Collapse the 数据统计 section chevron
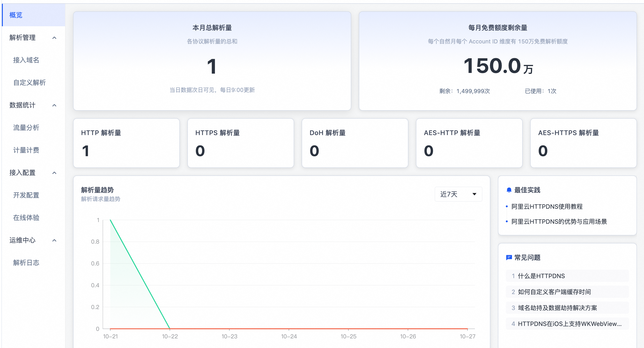Screen dimensions: 644x348 point(54,105)
